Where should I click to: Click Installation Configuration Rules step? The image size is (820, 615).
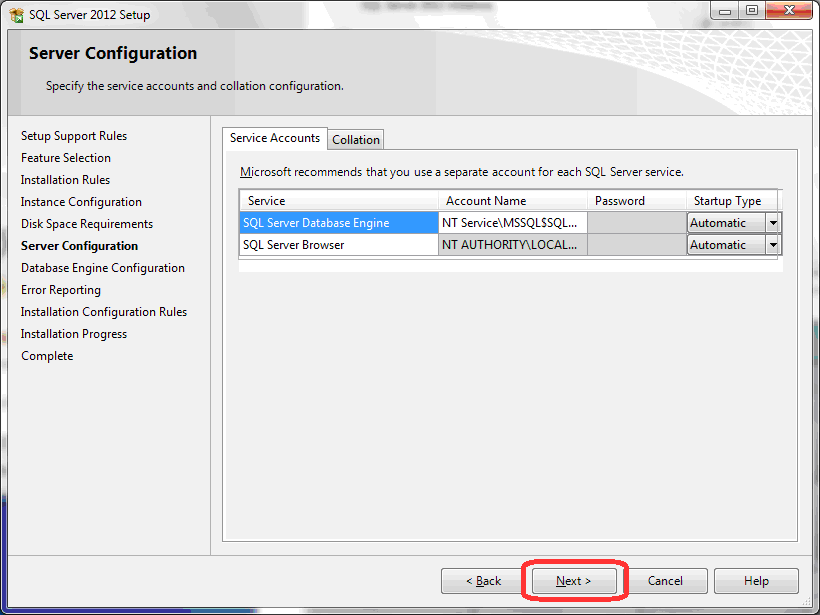point(104,312)
